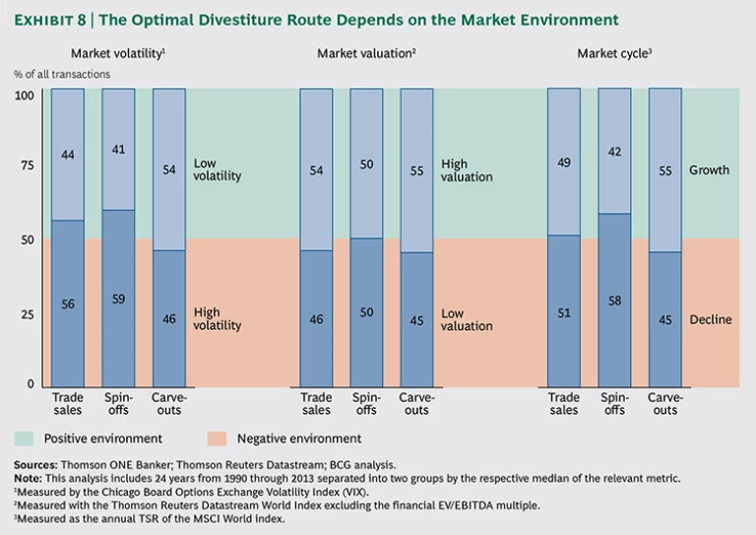The width and height of the screenshot is (756, 535).
Task: Select the High valuation label
Action: (467, 169)
